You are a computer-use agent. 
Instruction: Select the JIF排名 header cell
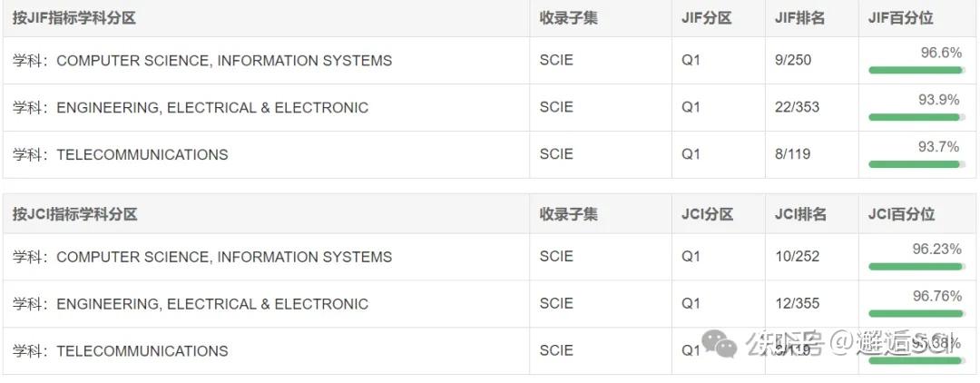799,18
